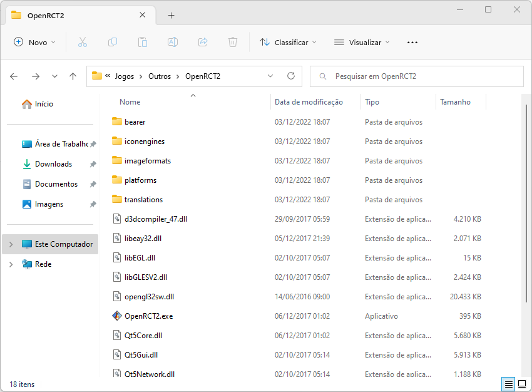Click the Aplicativo type cell
The height and width of the screenshot is (392, 532).
pos(381,316)
